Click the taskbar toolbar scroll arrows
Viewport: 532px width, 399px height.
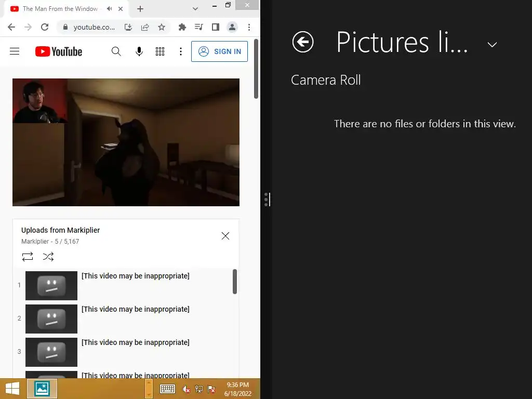click(149, 389)
